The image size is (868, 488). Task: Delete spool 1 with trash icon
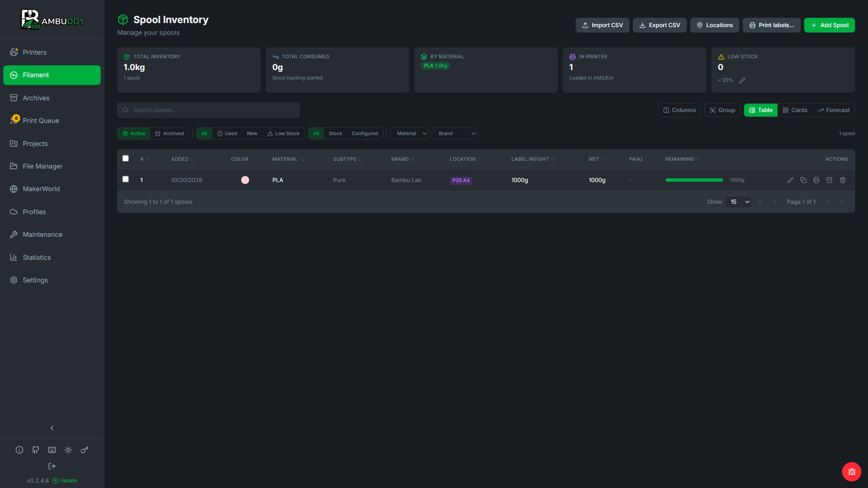(x=843, y=180)
